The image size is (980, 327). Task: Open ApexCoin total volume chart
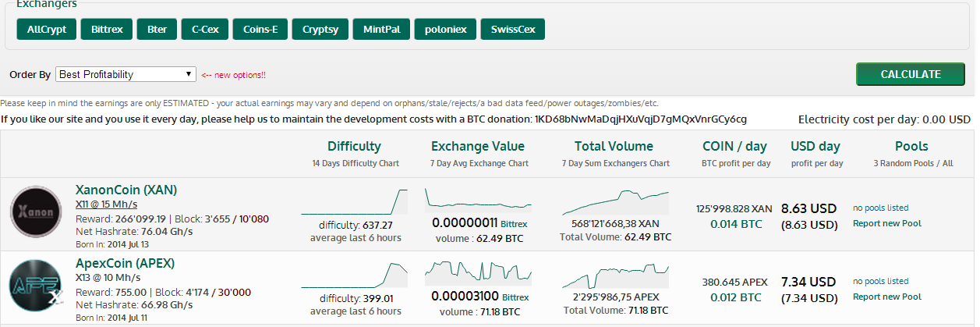[x=615, y=275]
